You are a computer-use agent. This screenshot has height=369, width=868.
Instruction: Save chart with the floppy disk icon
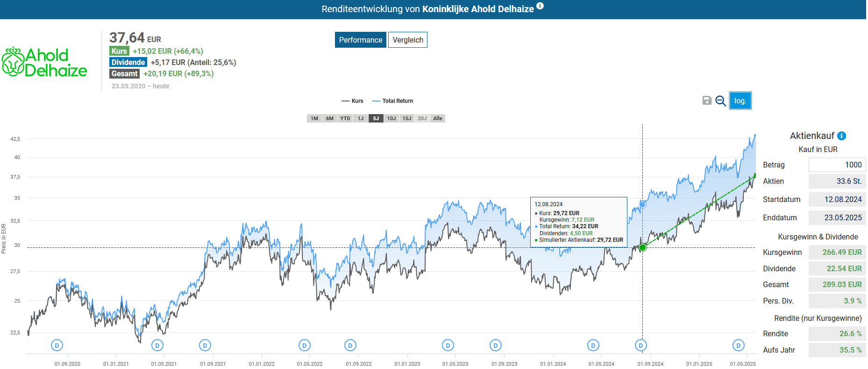pos(707,101)
